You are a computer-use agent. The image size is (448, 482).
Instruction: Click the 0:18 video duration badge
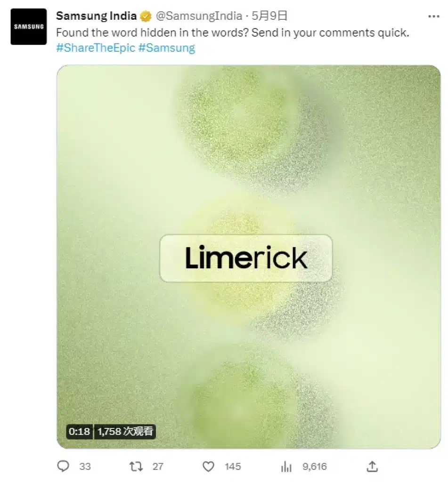click(x=79, y=431)
